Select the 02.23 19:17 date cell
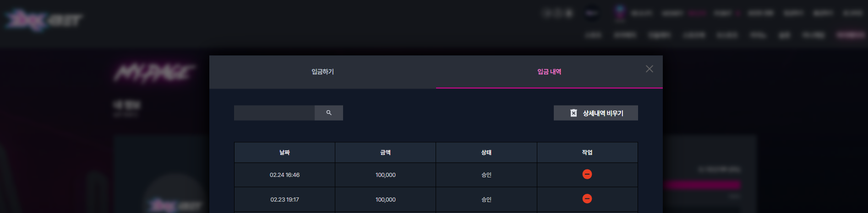The image size is (868, 213). [x=284, y=200]
